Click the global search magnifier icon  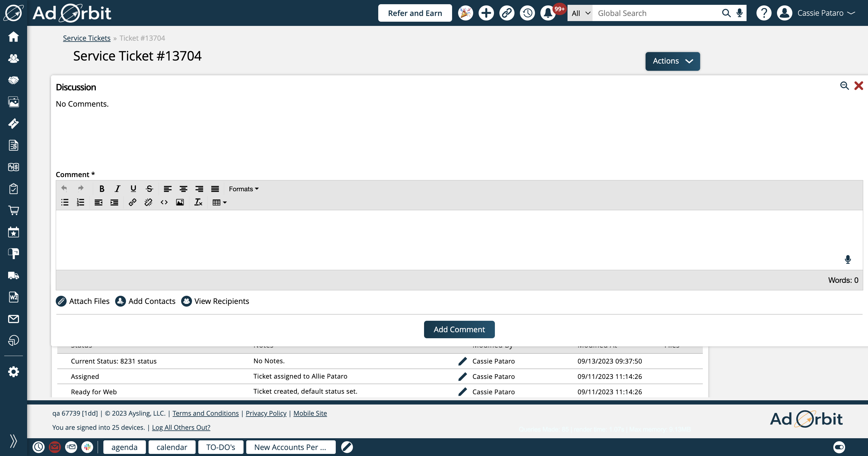pyautogui.click(x=726, y=13)
